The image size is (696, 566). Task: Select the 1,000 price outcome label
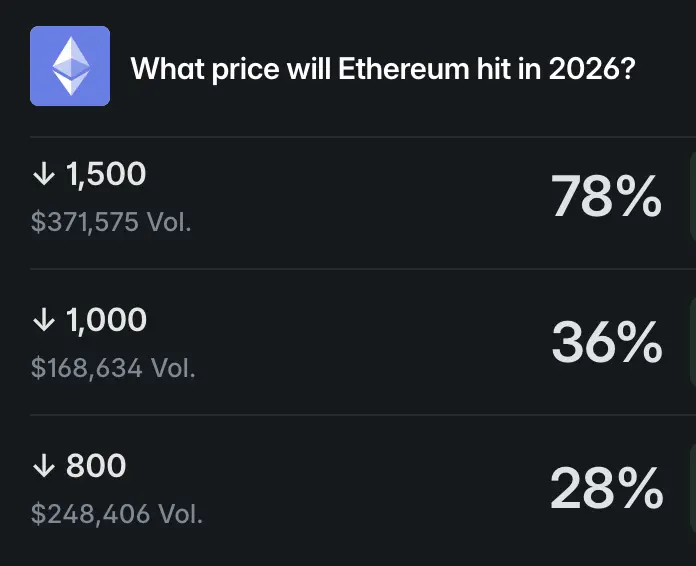pos(106,321)
